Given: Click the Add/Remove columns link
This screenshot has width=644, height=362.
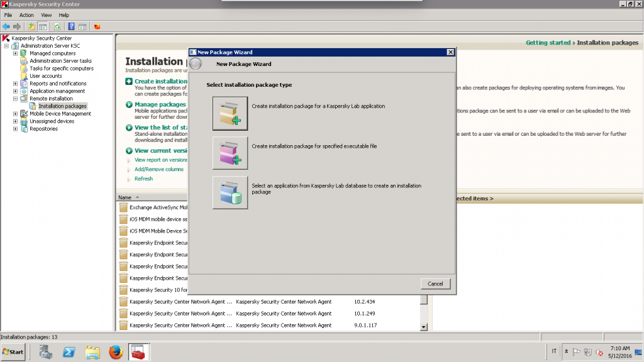Looking at the screenshot, I should pos(159,170).
